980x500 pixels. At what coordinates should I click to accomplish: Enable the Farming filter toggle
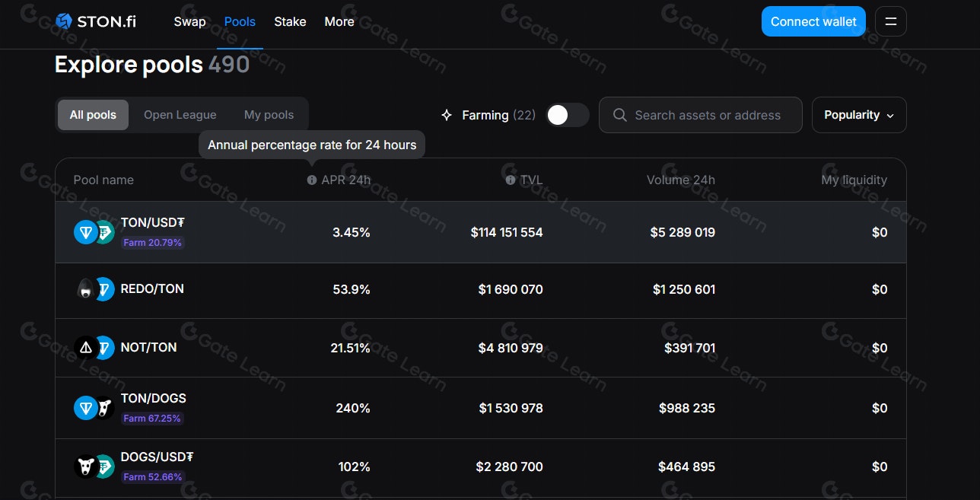click(567, 115)
